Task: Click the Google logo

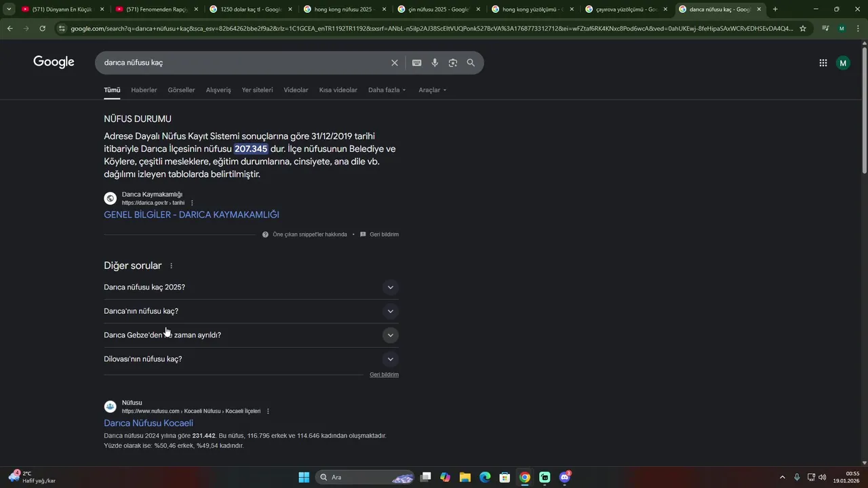Action: pyautogui.click(x=54, y=62)
